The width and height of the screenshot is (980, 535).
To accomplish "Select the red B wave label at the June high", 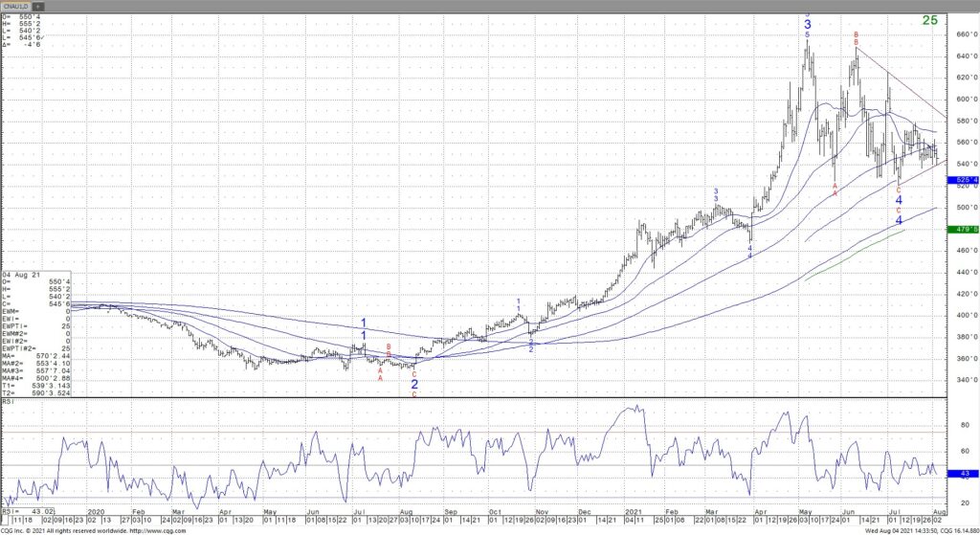I will point(857,37).
